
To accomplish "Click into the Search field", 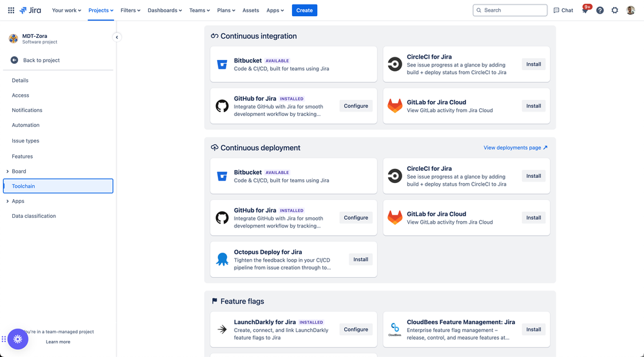I will (x=510, y=10).
